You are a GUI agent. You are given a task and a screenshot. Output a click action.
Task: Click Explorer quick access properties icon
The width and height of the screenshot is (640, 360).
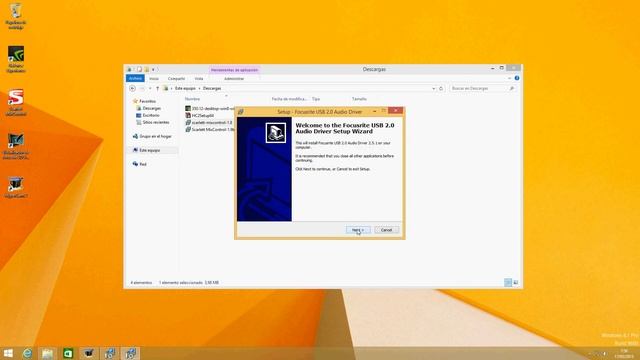(x=139, y=69)
